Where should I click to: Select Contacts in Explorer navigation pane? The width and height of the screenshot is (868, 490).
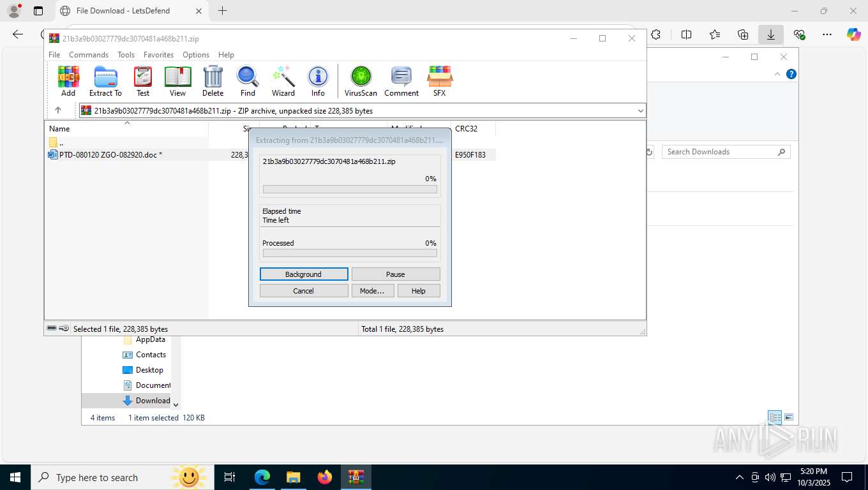coord(145,355)
